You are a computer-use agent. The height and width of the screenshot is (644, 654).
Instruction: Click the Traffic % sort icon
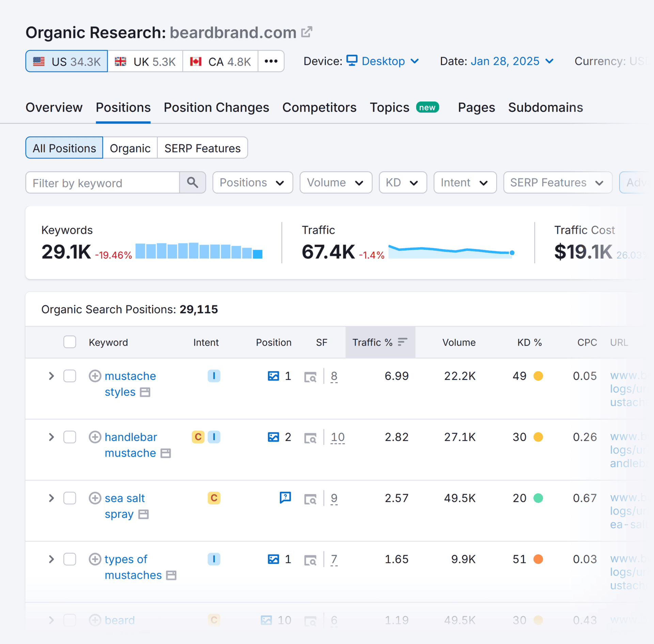(x=403, y=342)
